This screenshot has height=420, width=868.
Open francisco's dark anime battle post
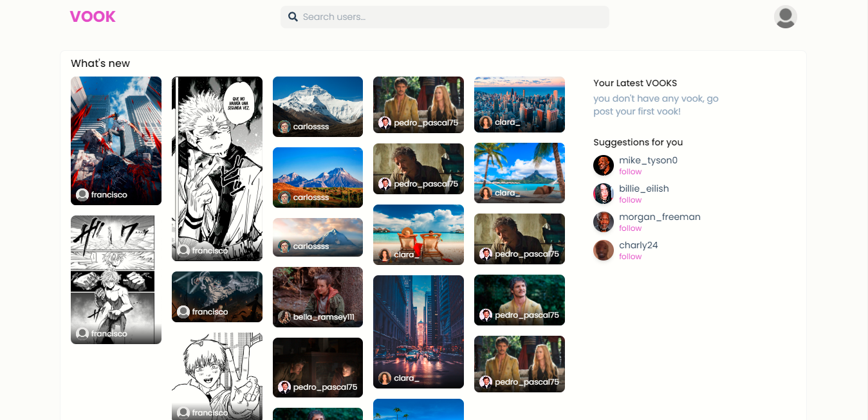coord(217,297)
